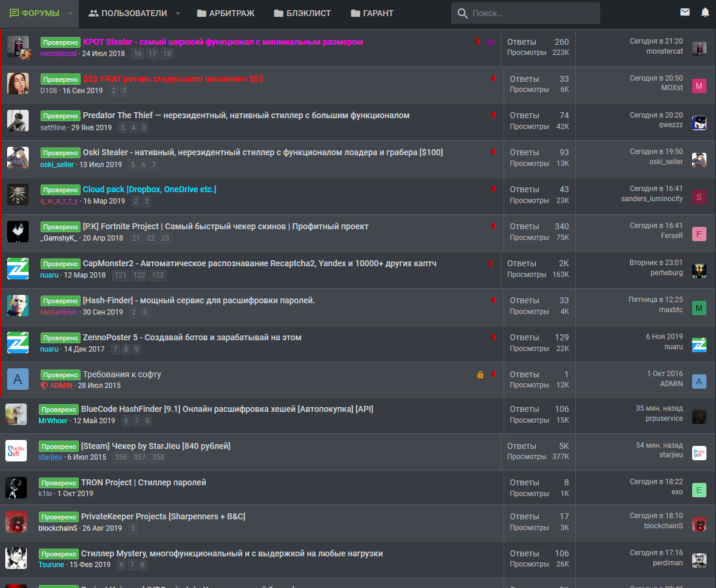
Task: Open the BlueCode HashFinder thread
Action: (227, 410)
